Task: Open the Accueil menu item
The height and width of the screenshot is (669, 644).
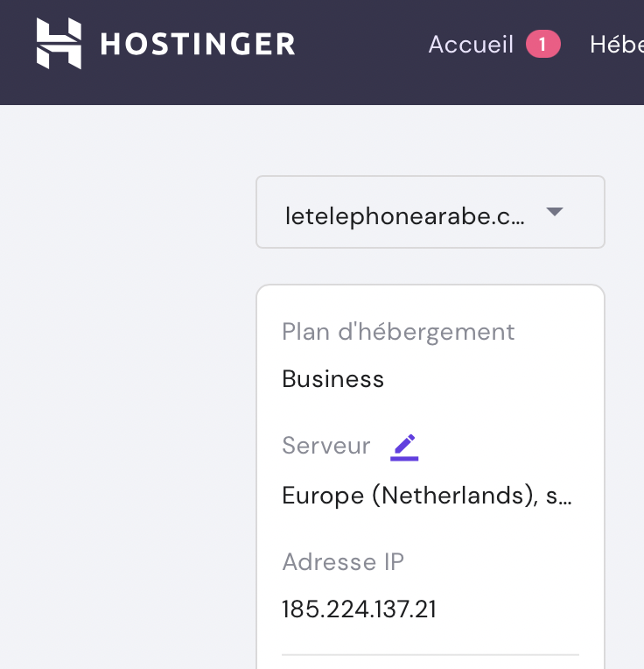Action: (x=471, y=45)
